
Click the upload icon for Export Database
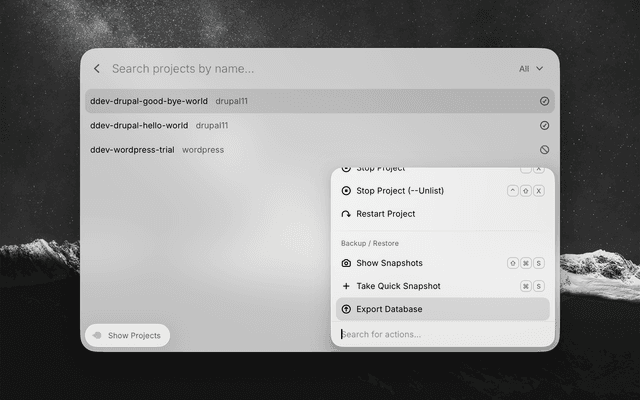pyautogui.click(x=346, y=309)
